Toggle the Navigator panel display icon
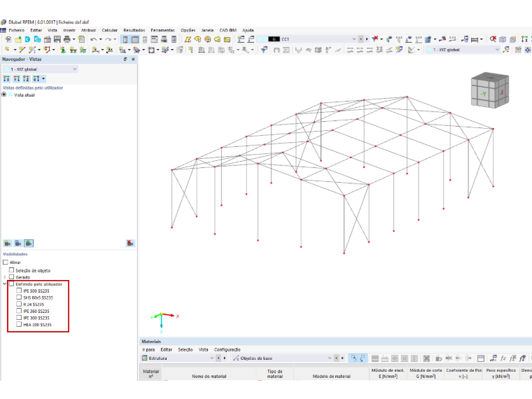This screenshot has height=399, width=532. point(125,39)
